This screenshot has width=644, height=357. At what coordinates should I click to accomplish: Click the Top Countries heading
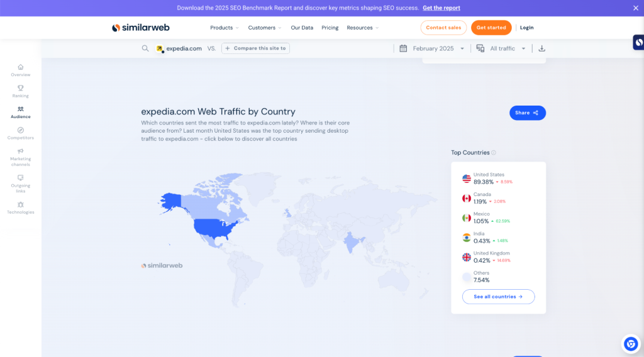(x=470, y=153)
